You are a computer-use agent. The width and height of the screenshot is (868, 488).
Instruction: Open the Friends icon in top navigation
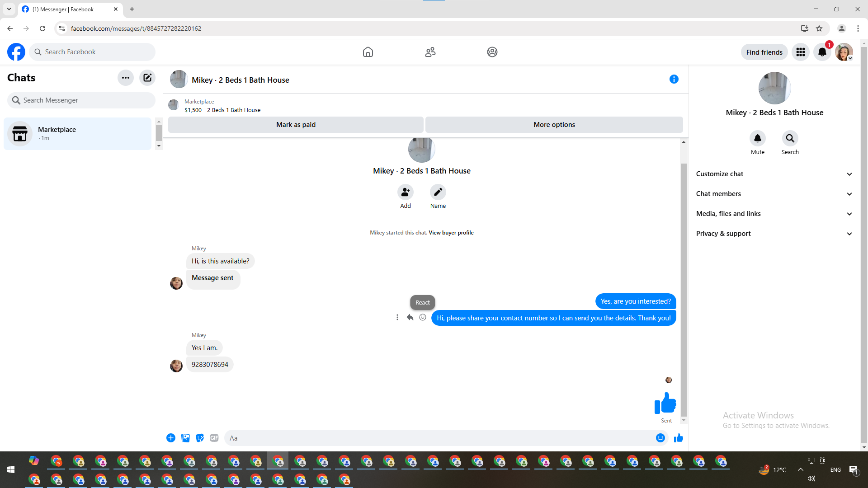pos(430,52)
